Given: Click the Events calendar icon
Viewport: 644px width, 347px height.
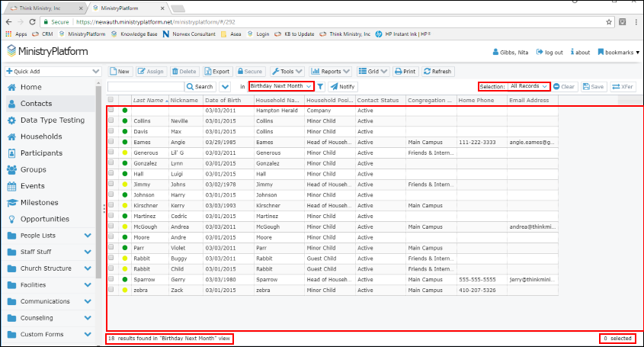Looking at the screenshot, I should 12,186.
